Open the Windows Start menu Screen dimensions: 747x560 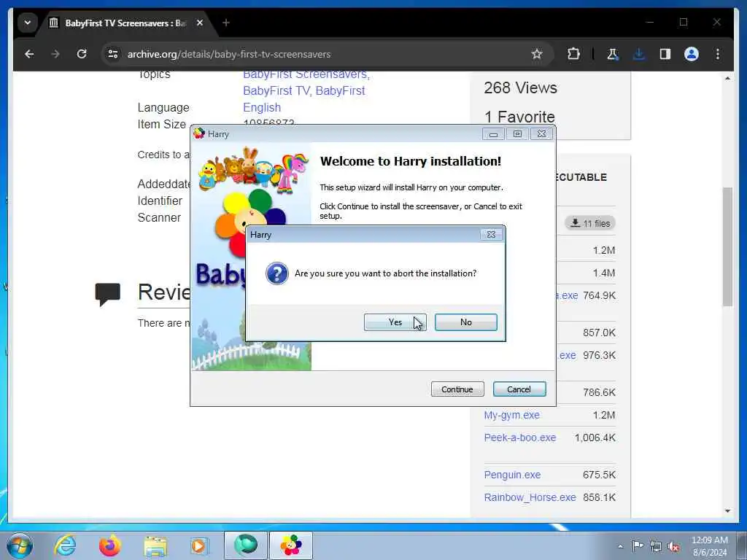pyautogui.click(x=20, y=545)
